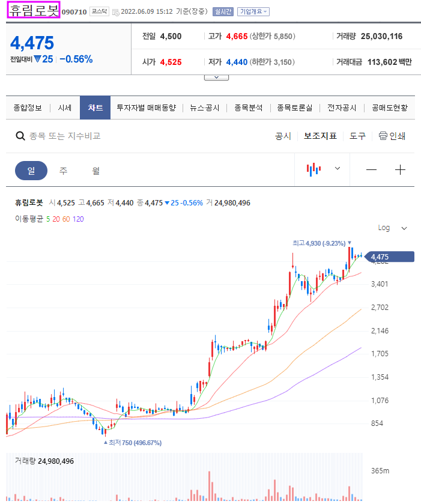Expand the 기업개요 dropdown
Viewport: 421px width, 504px height.
point(253,11)
